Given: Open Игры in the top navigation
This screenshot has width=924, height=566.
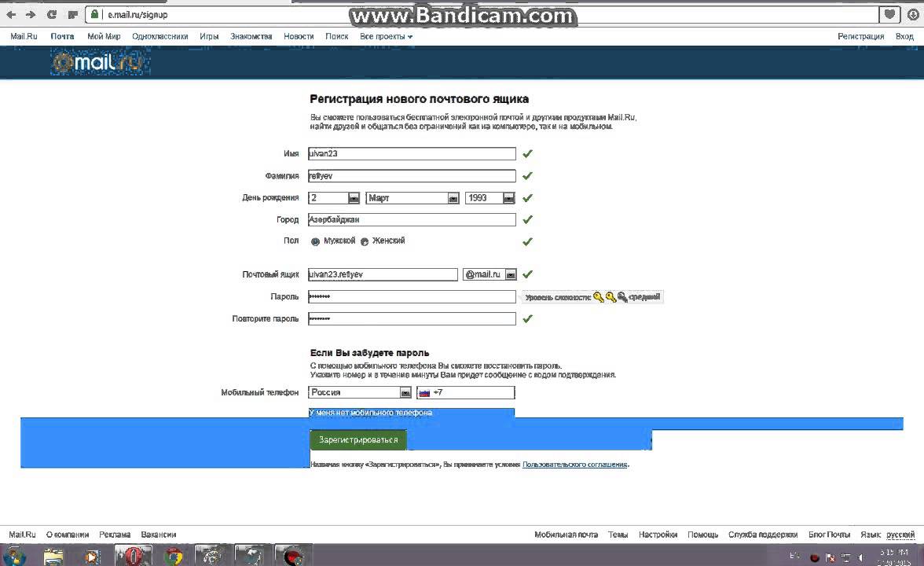Looking at the screenshot, I should pos(209,36).
